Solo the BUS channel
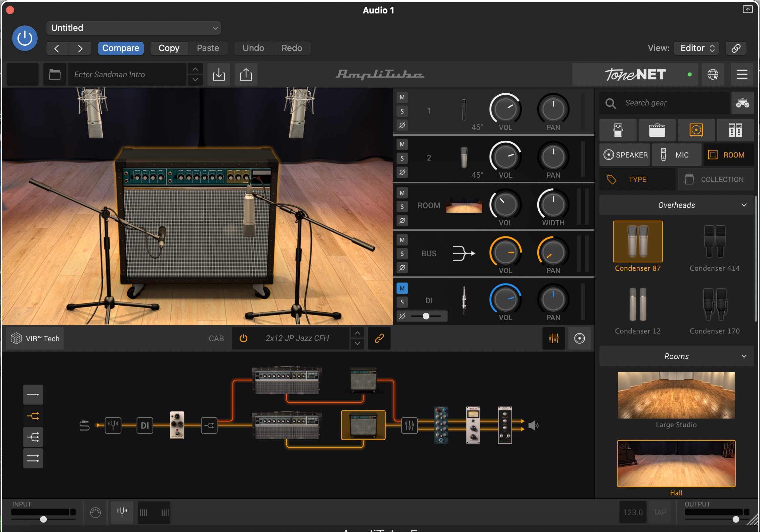Image resolution: width=760 pixels, height=532 pixels. click(x=402, y=254)
